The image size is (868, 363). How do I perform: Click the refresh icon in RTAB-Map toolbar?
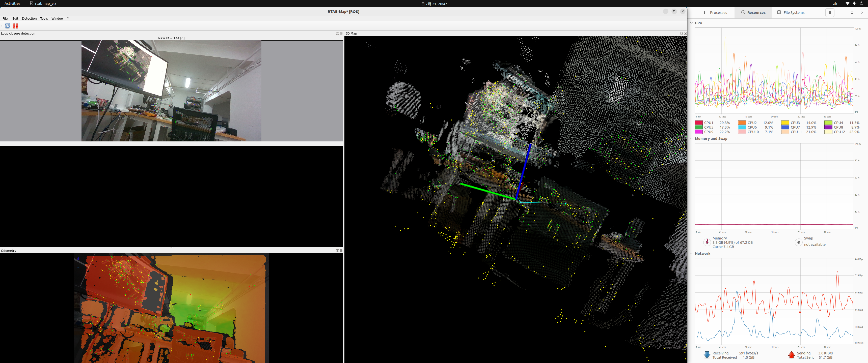(x=7, y=26)
